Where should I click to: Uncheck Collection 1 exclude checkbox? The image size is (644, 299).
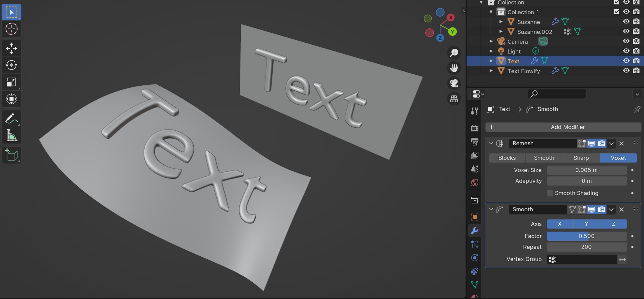tap(617, 12)
